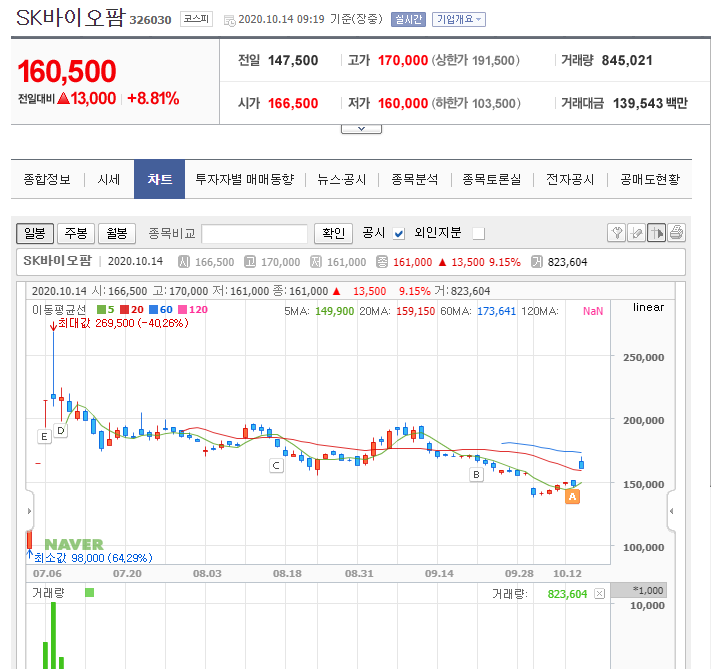
Task: Click the 전일 147,500 value
Action: 293,60
